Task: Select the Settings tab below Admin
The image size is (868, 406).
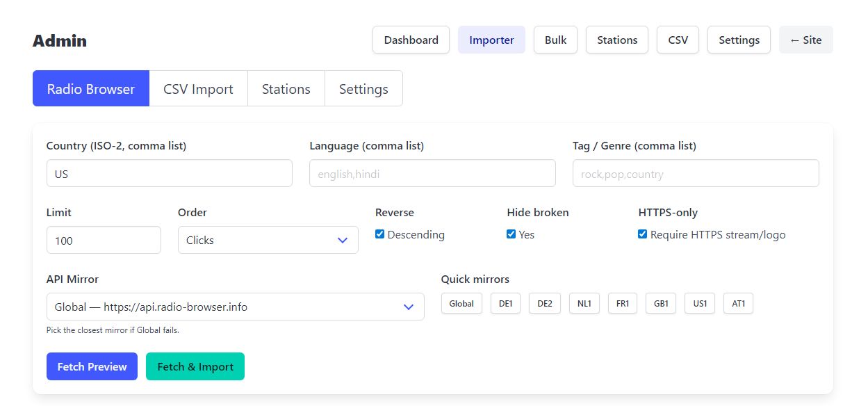Action: pos(363,89)
